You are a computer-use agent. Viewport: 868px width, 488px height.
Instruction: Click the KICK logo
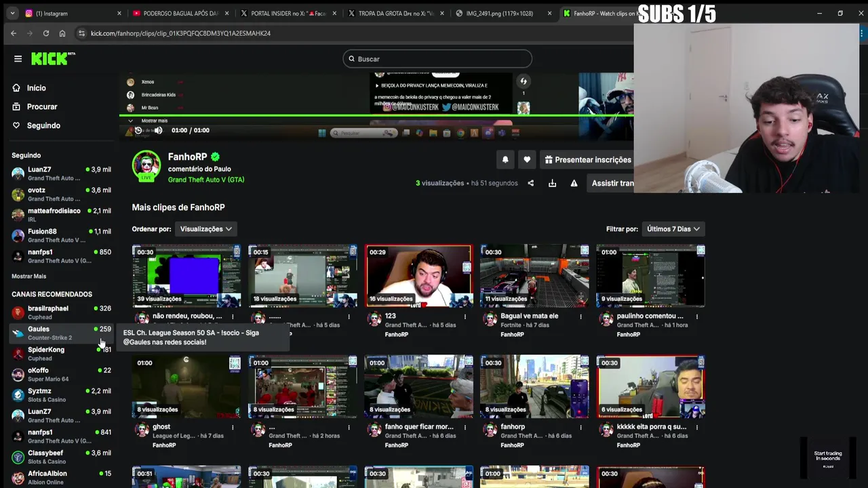pos(52,59)
